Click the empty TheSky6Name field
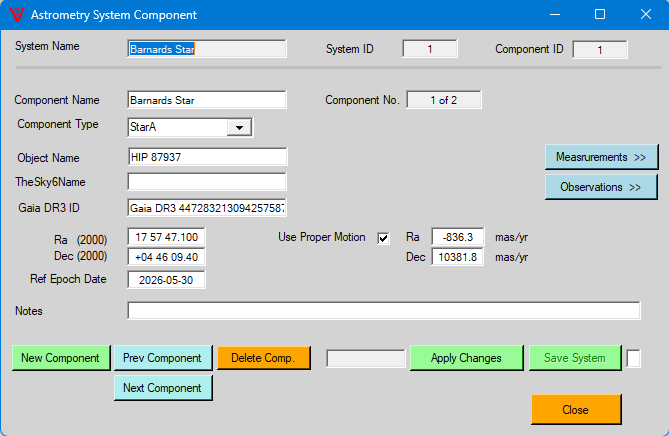This screenshot has height=436, width=669. coord(207,182)
